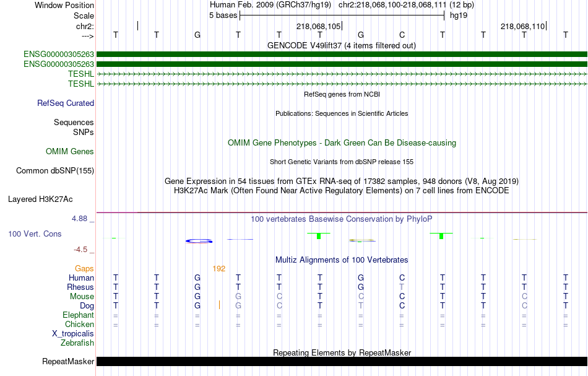Image resolution: width=588 pixels, height=376 pixels.
Task: Click the 218,068,110 coordinate marker
Action: coord(522,26)
